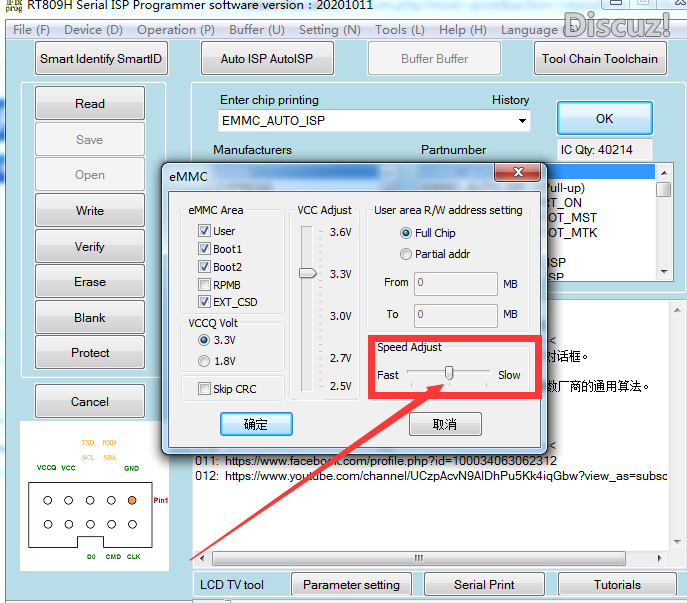Viewport: 687px width, 603px height.
Task: Uncheck the EXT_CSD checkbox
Action: [x=205, y=302]
